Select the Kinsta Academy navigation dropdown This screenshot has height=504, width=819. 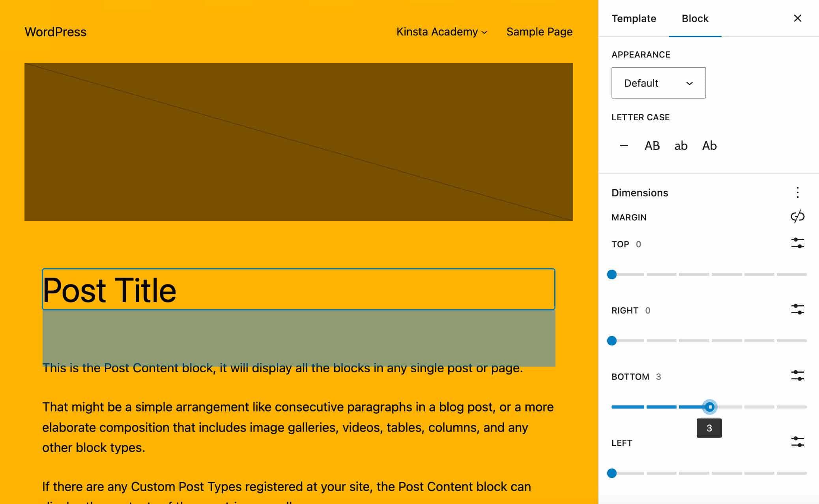(442, 32)
